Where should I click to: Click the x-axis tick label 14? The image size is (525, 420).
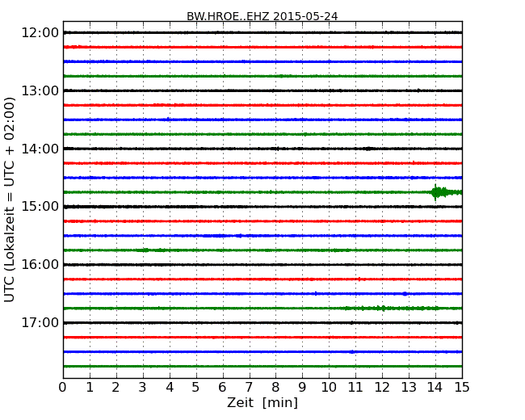point(435,388)
